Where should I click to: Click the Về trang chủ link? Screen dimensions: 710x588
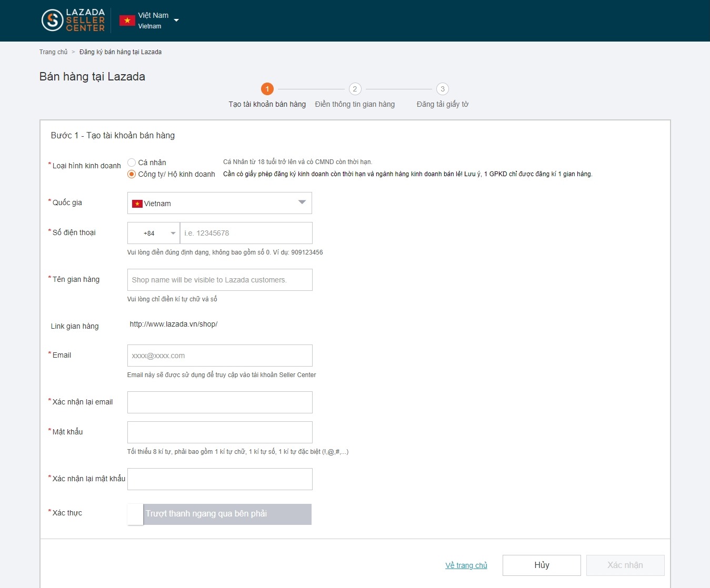click(x=466, y=565)
